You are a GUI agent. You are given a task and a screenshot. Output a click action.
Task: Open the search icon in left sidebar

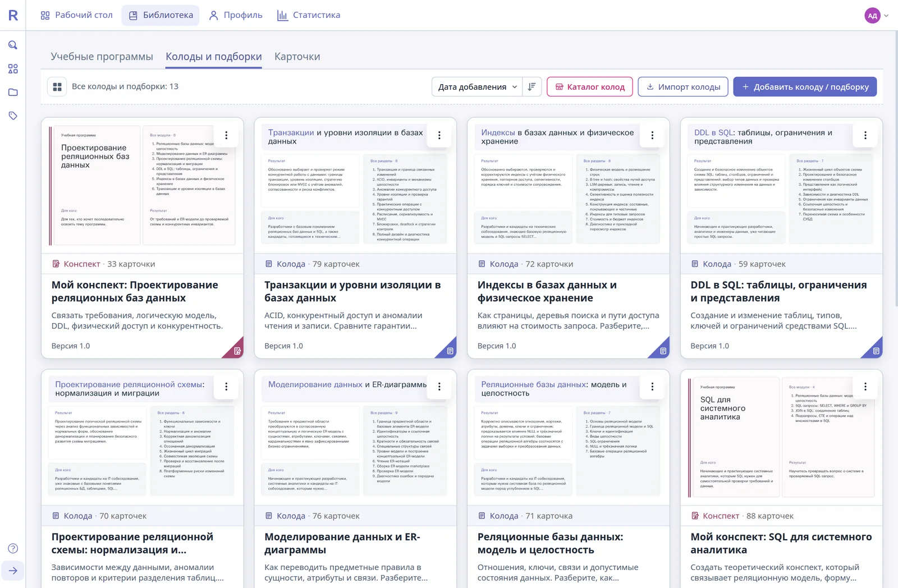(x=13, y=45)
